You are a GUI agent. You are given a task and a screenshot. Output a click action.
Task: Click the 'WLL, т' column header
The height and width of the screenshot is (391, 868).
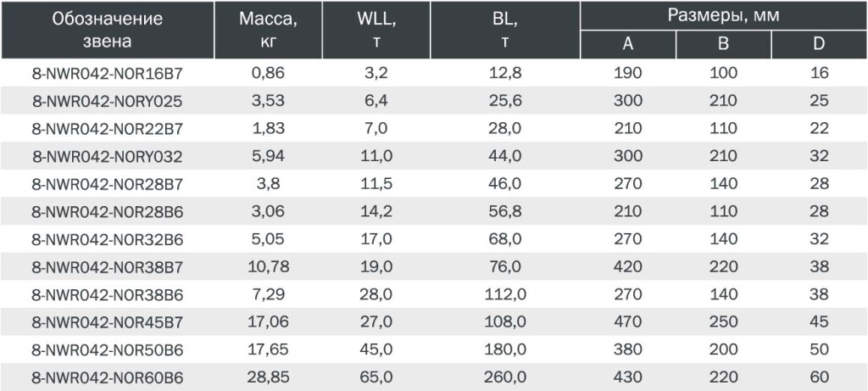(x=376, y=30)
